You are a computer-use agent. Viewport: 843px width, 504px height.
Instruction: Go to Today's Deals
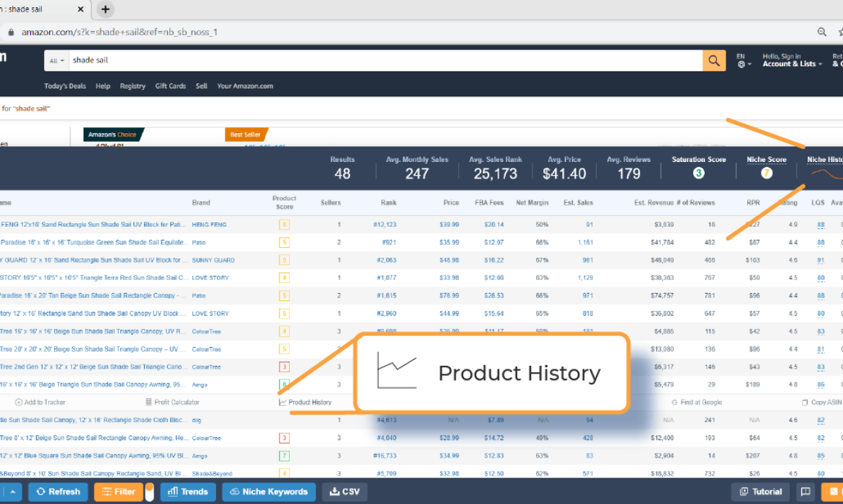pyautogui.click(x=65, y=86)
